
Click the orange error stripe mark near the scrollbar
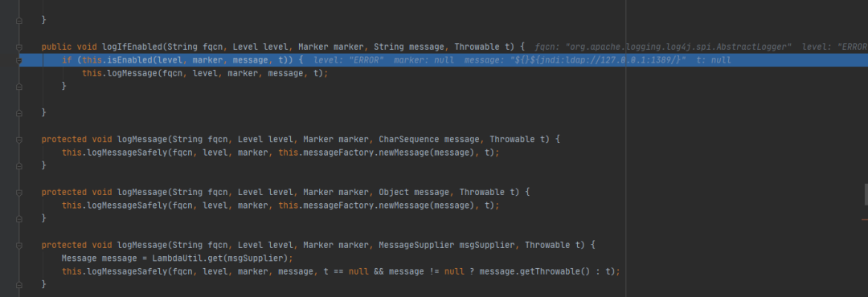(x=865, y=220)
